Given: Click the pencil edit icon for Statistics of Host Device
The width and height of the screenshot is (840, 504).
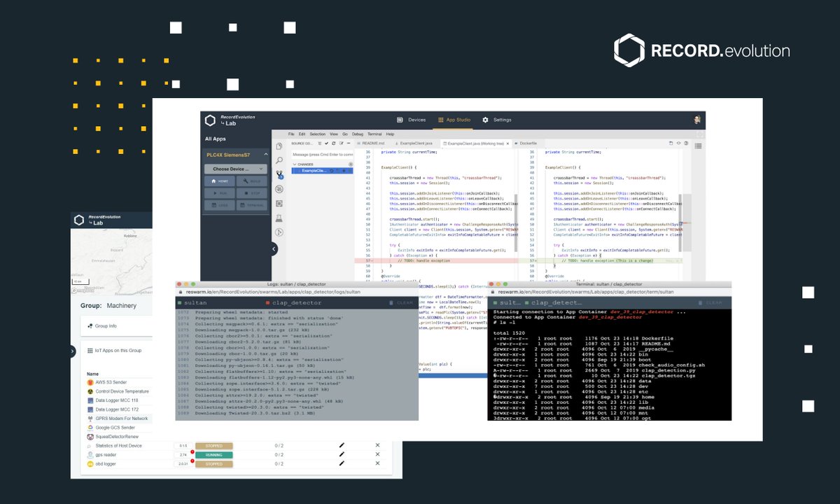Looking at the screenshot, I should coord(342,444).
